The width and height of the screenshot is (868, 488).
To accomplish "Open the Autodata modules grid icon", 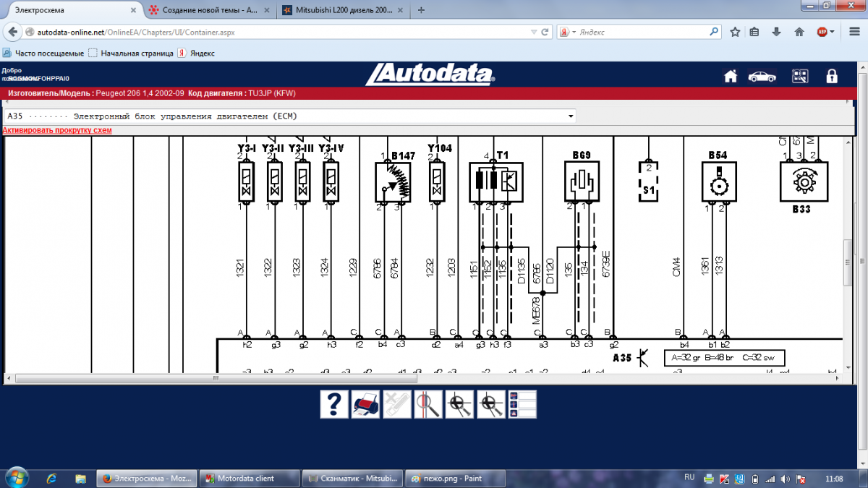I will [x=800, y=76].
